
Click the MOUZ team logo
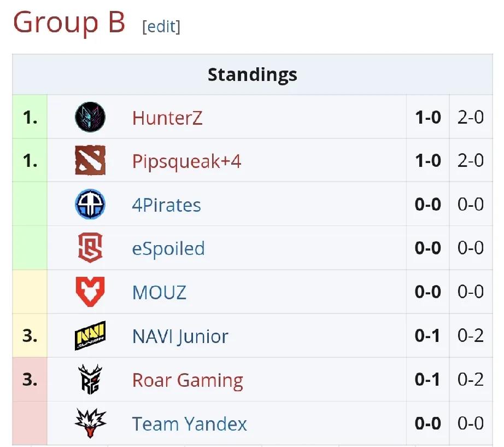click(x=90, y=292)
